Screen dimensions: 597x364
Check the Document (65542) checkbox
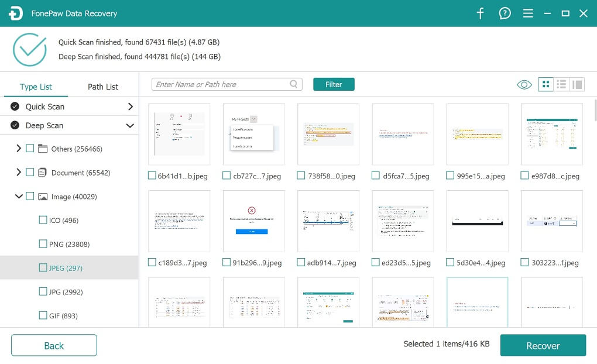click(x=30, y=172)
